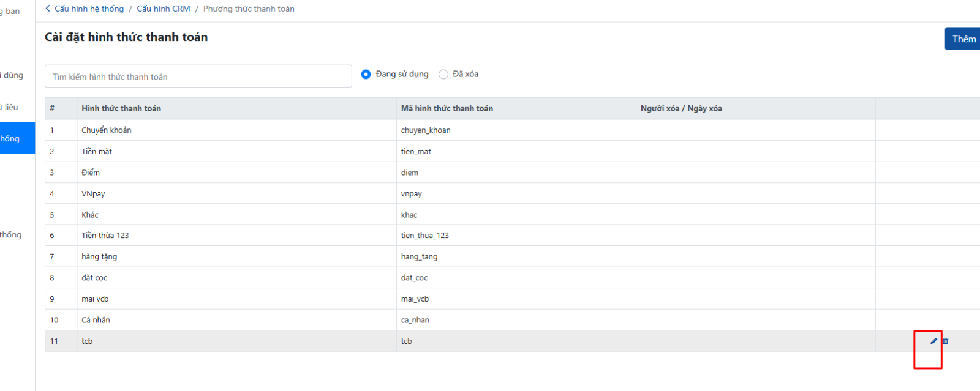Select the "Tiền mặt" payment row
Viewport: 980px width, 391px height.
click(x=97, y=151)
